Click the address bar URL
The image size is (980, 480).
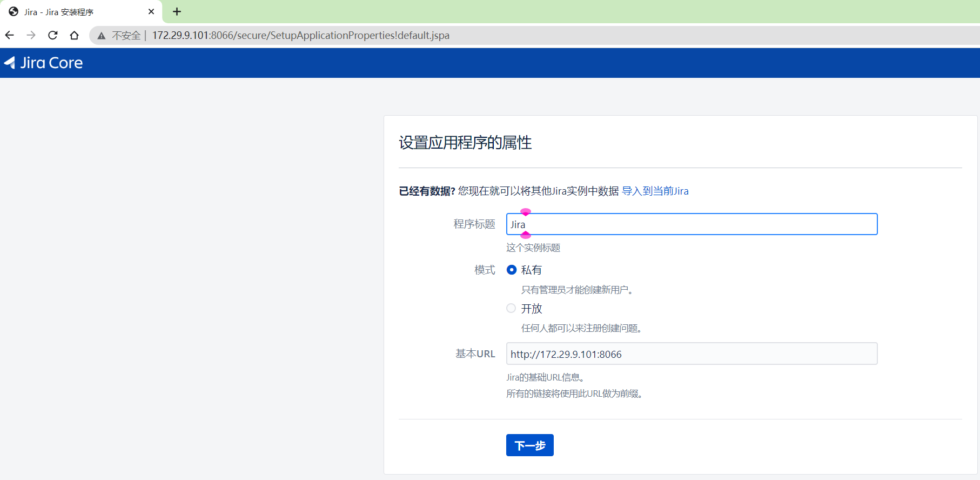coord(301,35)
